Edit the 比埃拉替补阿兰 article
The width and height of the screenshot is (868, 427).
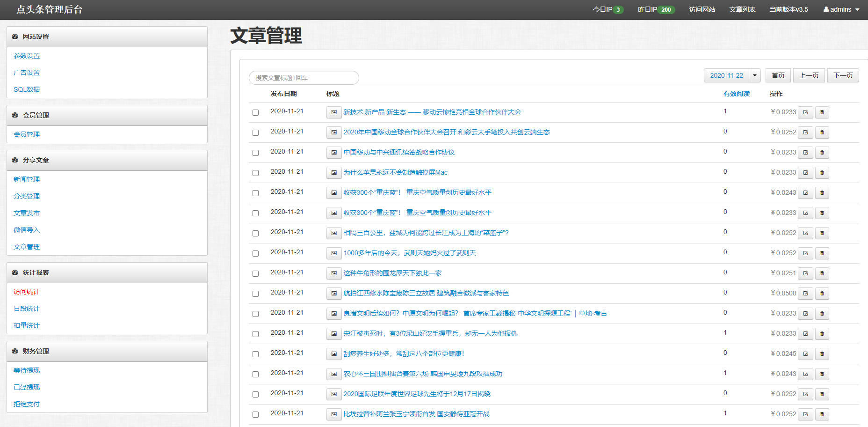pos(805,414)
